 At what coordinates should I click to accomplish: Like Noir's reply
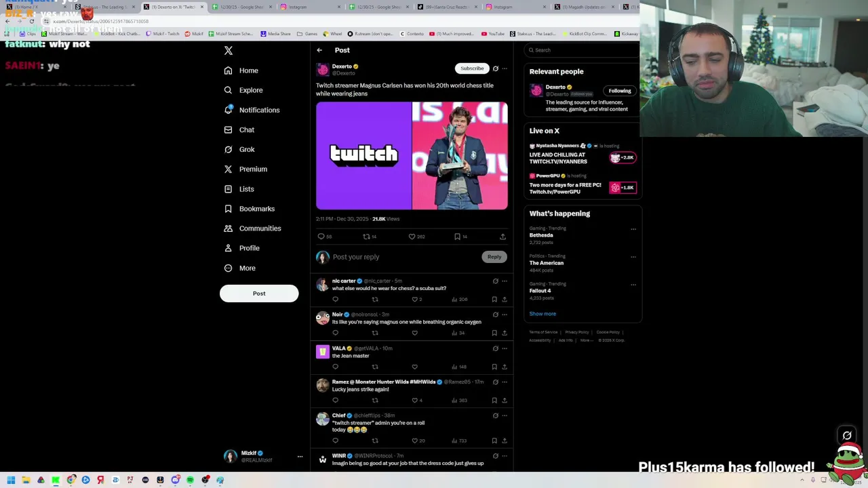point(414,333)
